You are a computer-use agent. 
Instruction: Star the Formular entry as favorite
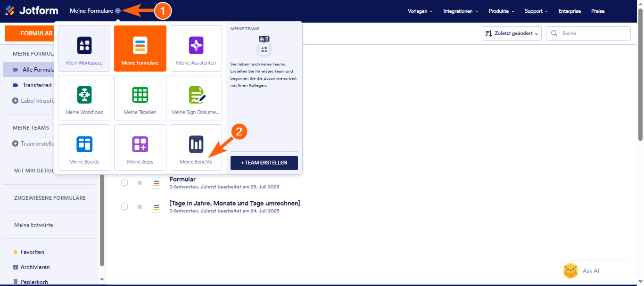[x=140, y=183]
